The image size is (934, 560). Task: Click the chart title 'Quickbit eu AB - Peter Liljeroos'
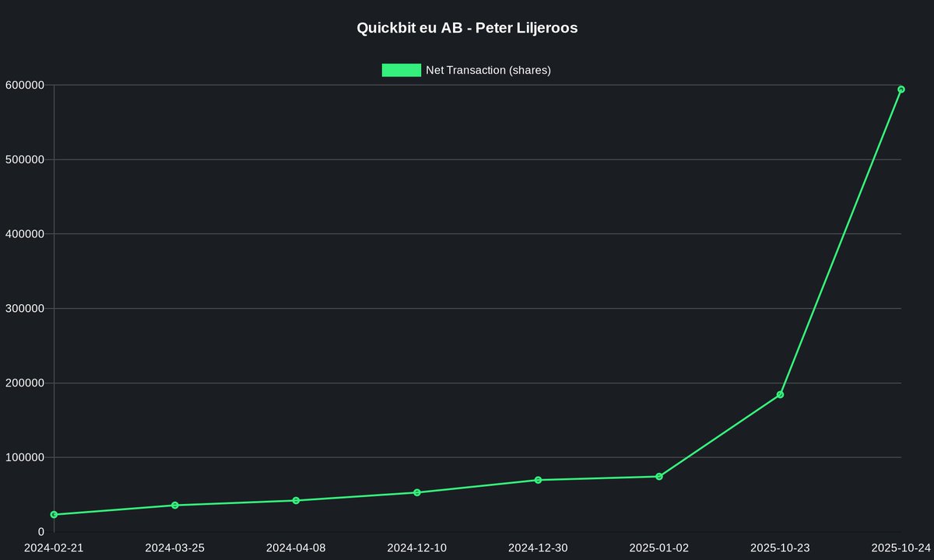click(x=467, y=28)
